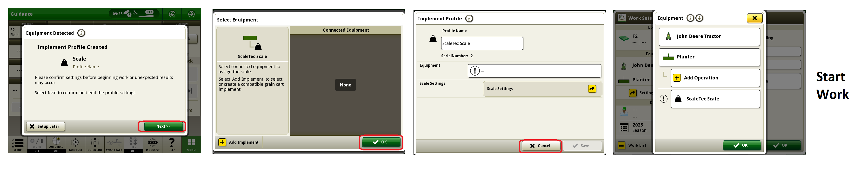
Task: Open Scale Settings arrow shortcut
Action: click(x=592, y=89)
